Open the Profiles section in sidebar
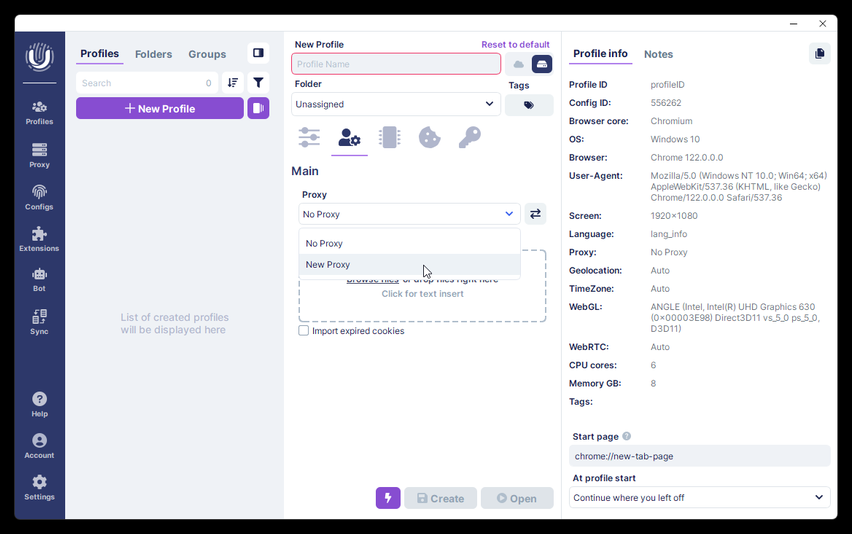Image resolution: width=852 pixels, height=534 pixels. 39,113
